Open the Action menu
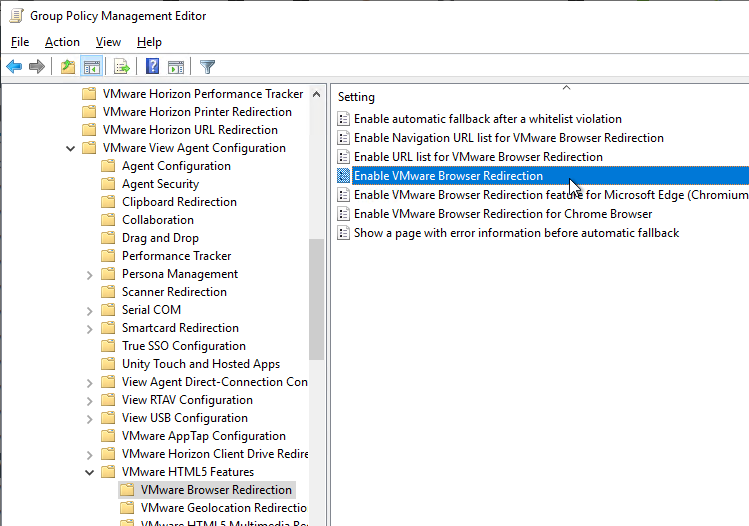749x526 pixels. pyautogui.click(x=62, y=42)
